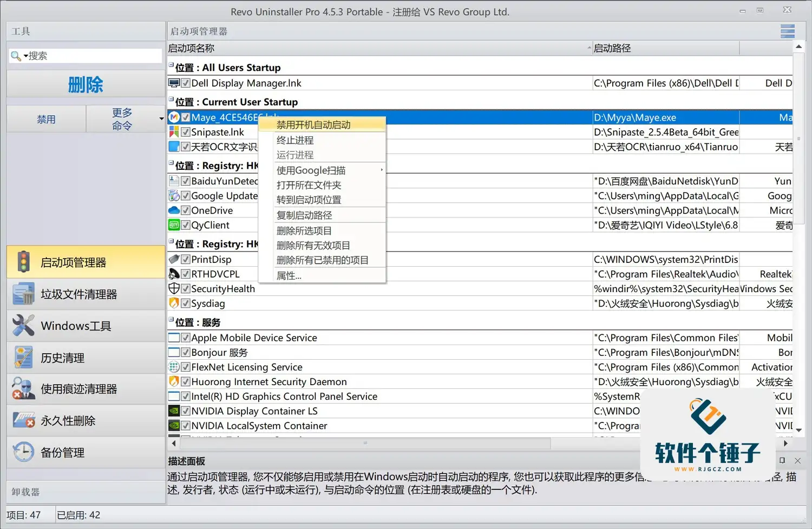The image size is (812, 529).
Task: Open the Junk Files Cleaner (垃圾文件清理器)
Action: click(86, 294)
